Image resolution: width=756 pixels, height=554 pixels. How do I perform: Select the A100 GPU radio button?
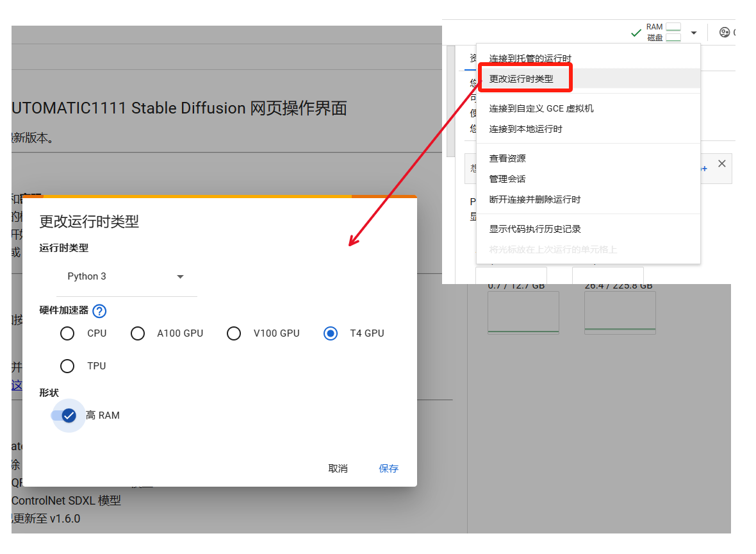[x=138, y=333]
